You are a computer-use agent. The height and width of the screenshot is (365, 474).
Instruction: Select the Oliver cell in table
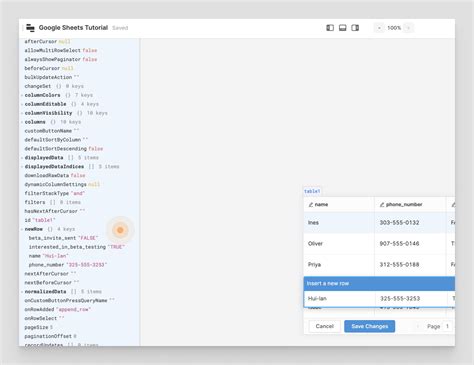tap(339, 244)
